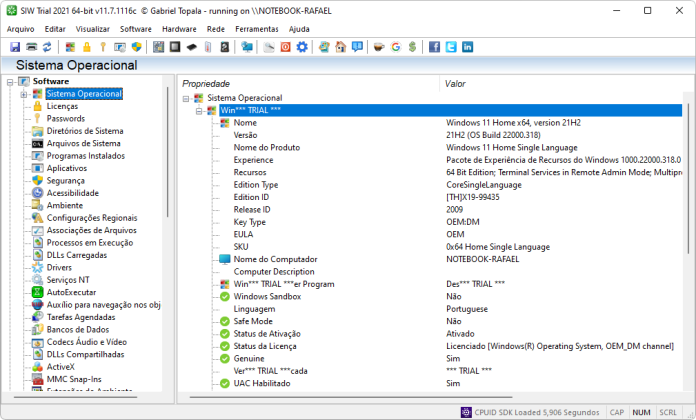The image size is (696, 420).
Task: Click the Google toolbar icon
Action: pos(395,47)
